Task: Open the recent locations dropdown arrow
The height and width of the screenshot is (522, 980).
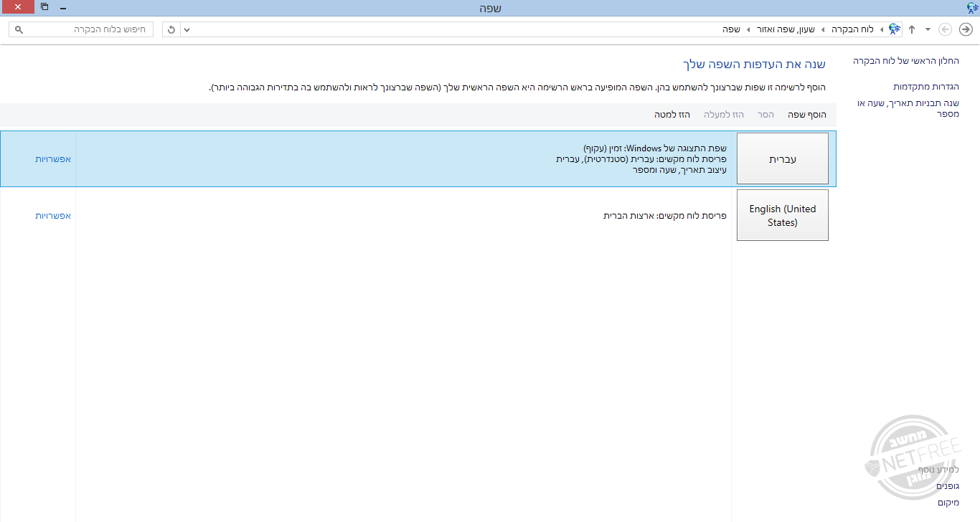Action: [928, 29]
